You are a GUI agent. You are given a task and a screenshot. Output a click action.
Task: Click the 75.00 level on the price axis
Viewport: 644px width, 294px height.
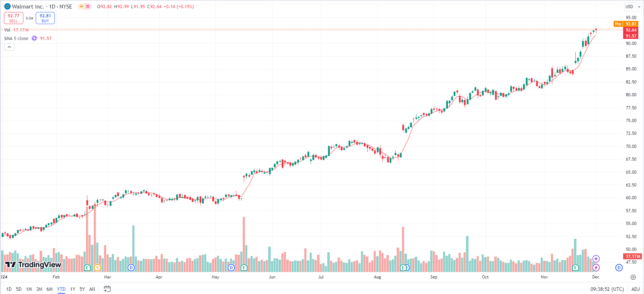(x=631, y=120)
